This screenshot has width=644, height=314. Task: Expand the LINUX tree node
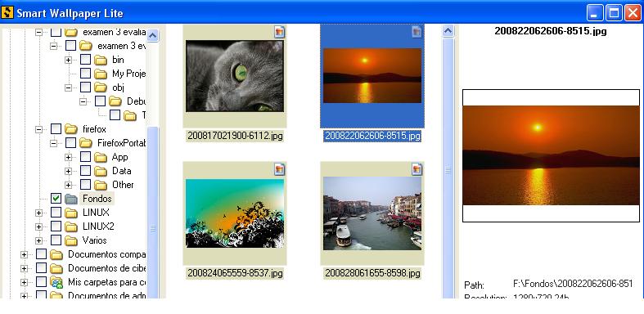point(38,213)
